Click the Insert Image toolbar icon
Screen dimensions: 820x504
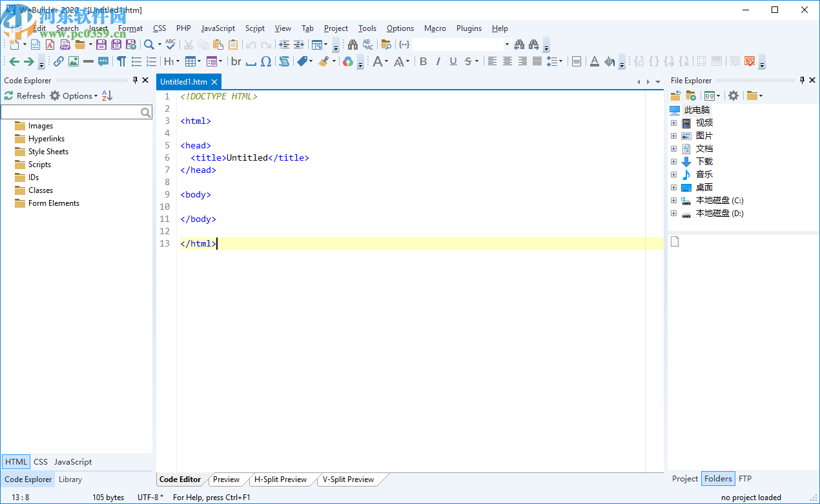tap(74, 61)
